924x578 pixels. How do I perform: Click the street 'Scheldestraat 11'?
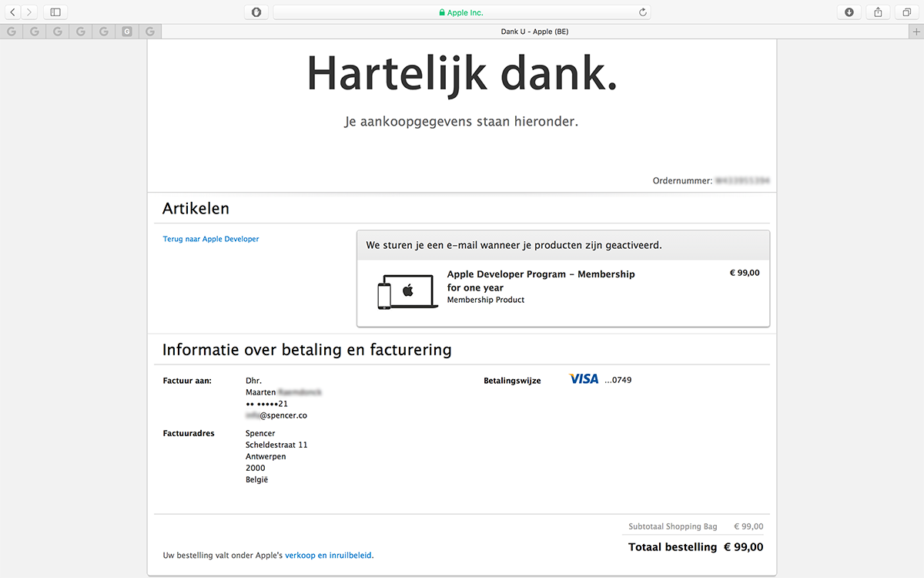click(276, 445)
